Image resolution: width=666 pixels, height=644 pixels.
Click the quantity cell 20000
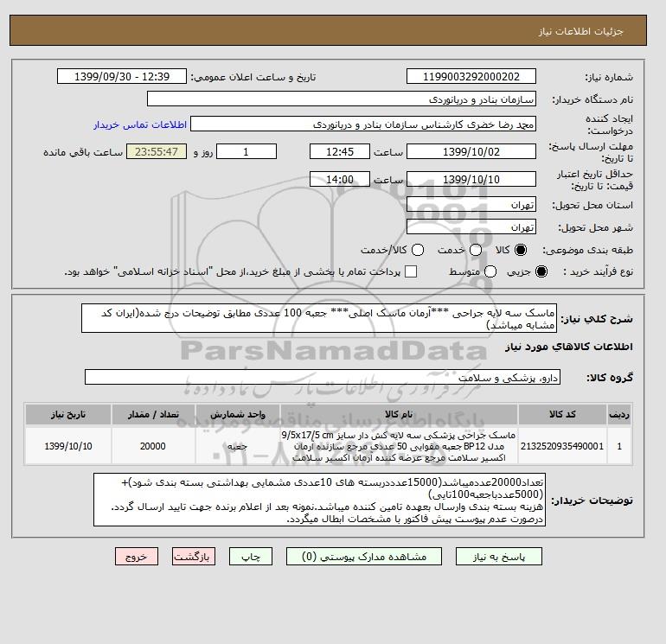tap(153, 446)
